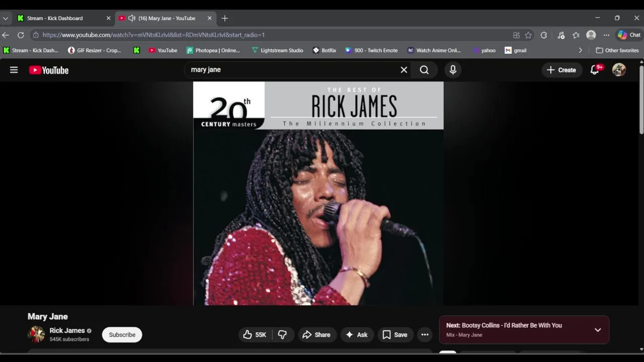Show more bookmarks chevron

[580, 50]
